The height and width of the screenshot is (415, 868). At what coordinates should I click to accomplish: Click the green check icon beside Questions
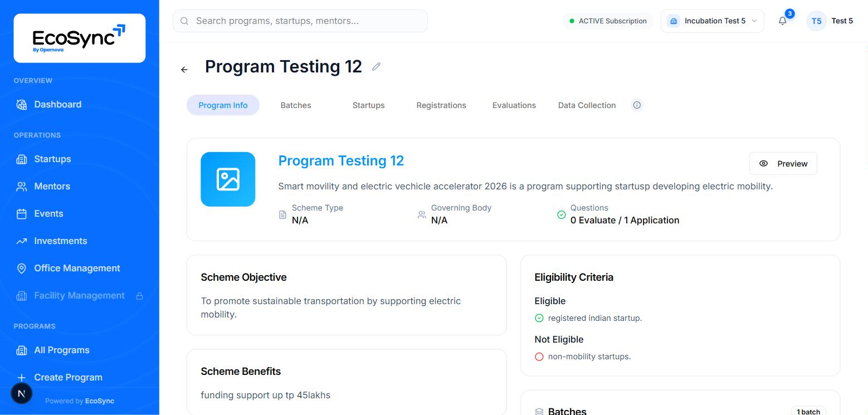(x=562, y=214)
